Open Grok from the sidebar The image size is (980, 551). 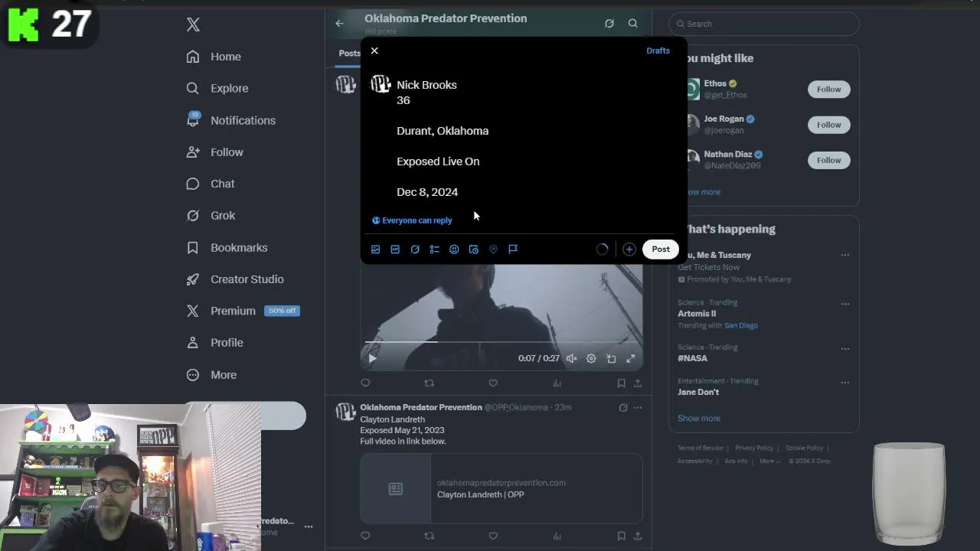pos(211,216)
